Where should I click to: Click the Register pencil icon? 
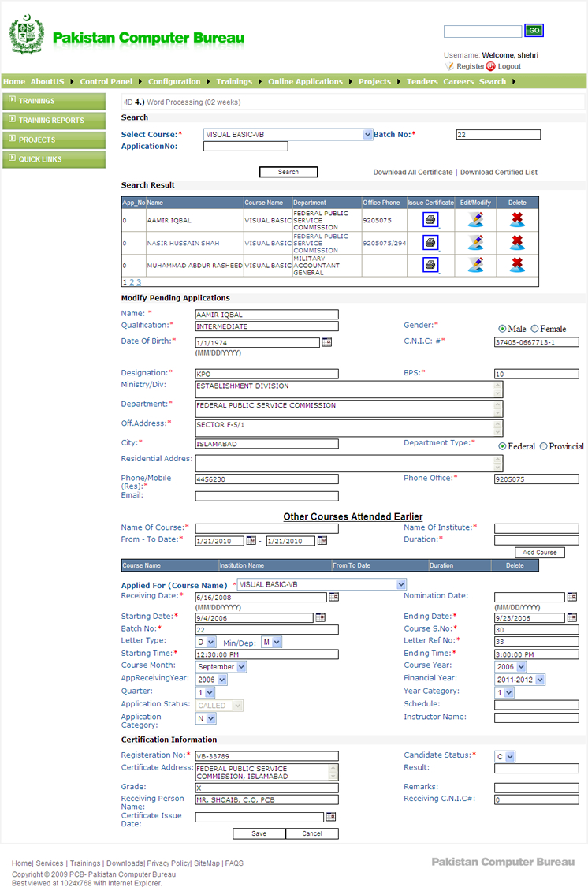click(x=449, y=66)
